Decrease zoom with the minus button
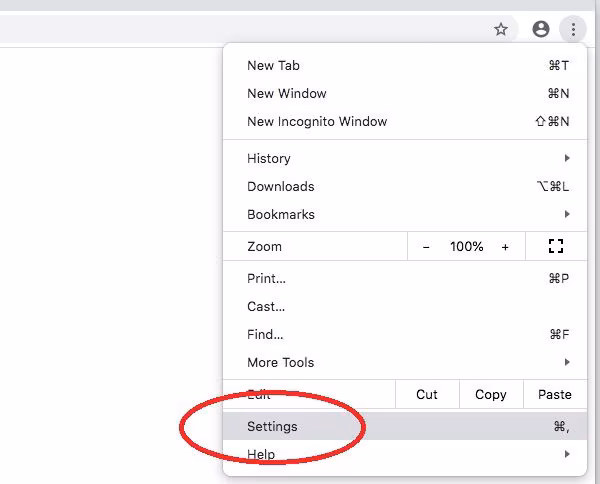The image size is (600, 484). pos(426,246)
